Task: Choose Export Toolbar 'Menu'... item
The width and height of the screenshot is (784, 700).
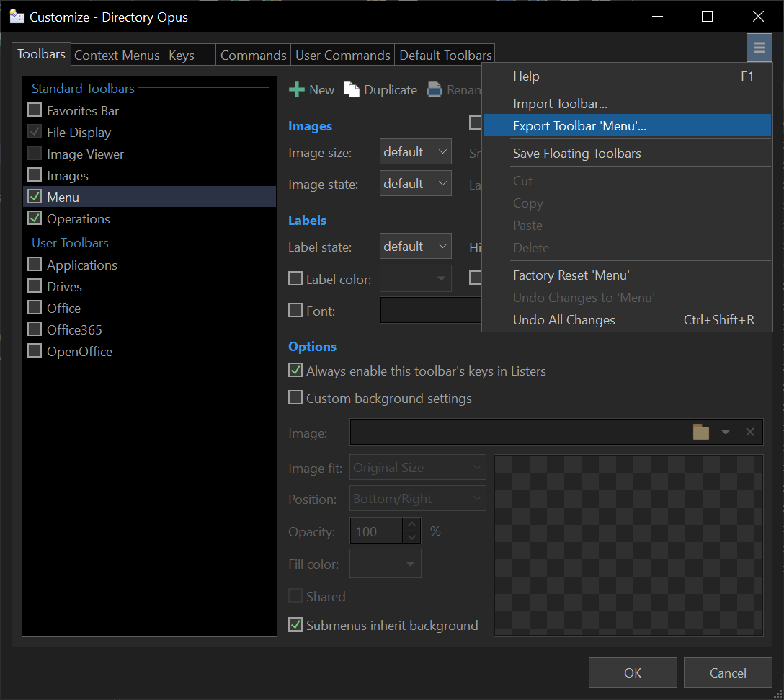Action: [627, 125]
